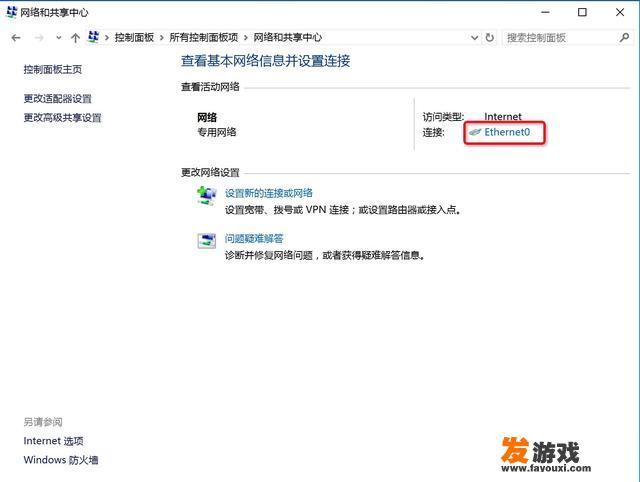
Task: Expand chevron after 所有控制面板项 breadcrumb
Action: (x=246, y=38)
